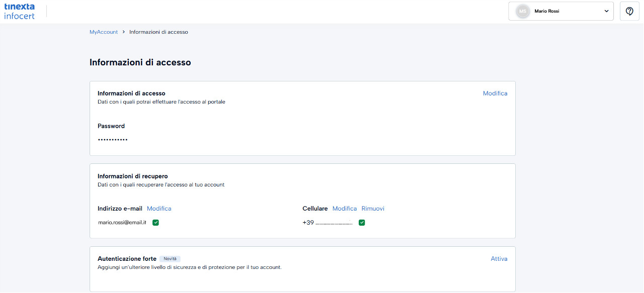
Task: Click the +39 phone number text
Action: [328, 223]
